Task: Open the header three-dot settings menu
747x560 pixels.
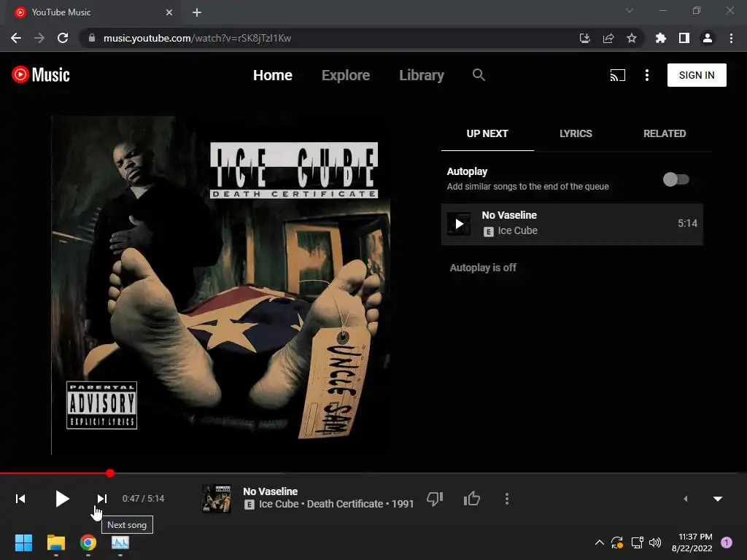Action: 646,75
